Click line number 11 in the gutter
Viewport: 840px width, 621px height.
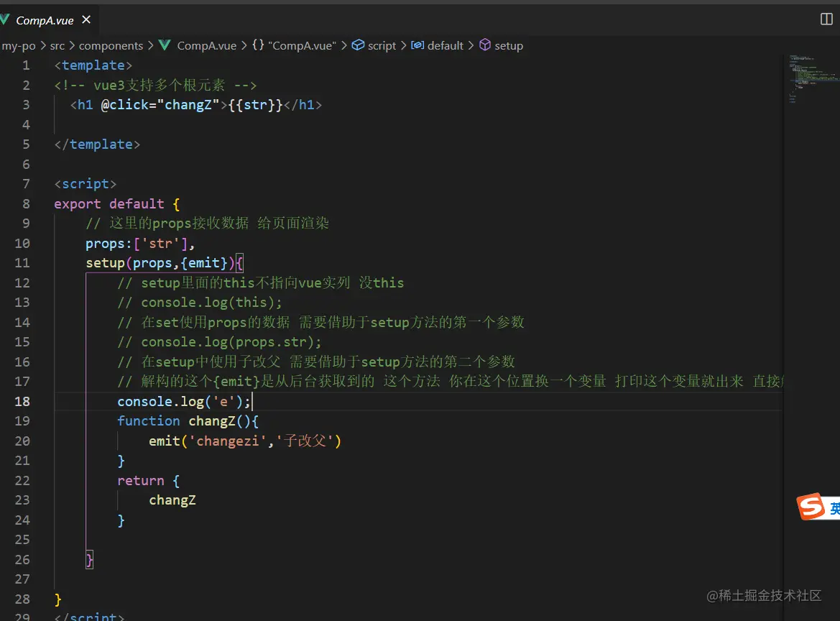pyautogui.click(x=22, y=263)
